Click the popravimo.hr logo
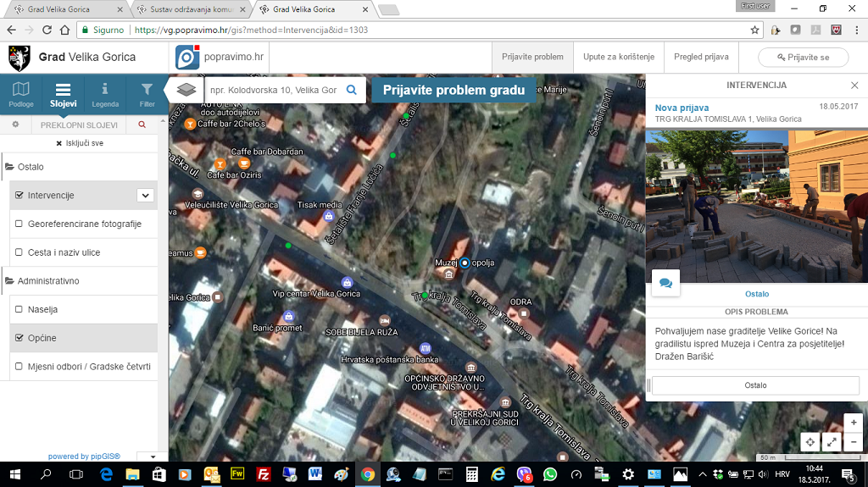 point(220,57)
